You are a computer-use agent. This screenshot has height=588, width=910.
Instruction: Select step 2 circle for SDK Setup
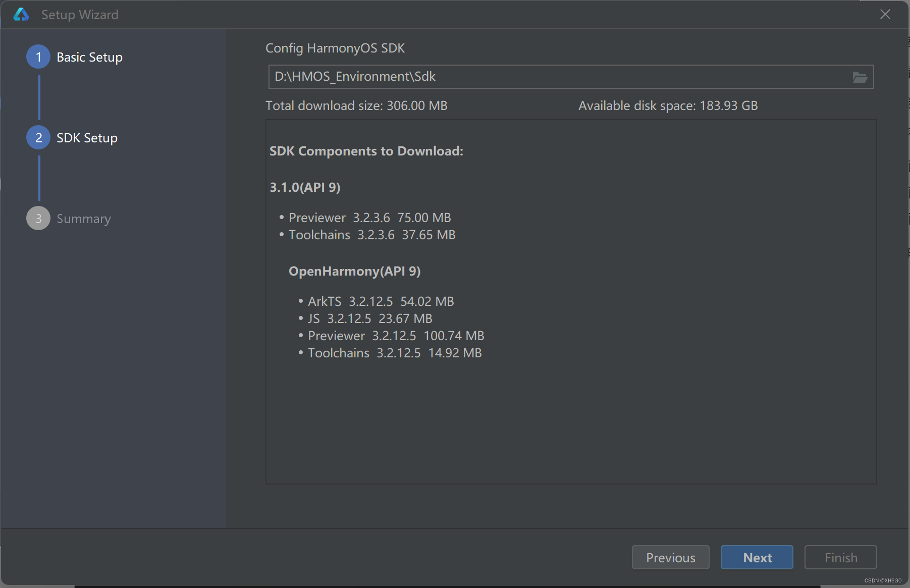(38, 138)
